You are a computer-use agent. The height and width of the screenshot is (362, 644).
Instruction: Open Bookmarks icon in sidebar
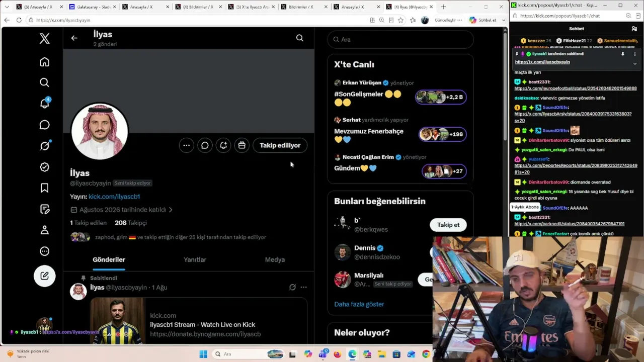(x=45, y=188)
